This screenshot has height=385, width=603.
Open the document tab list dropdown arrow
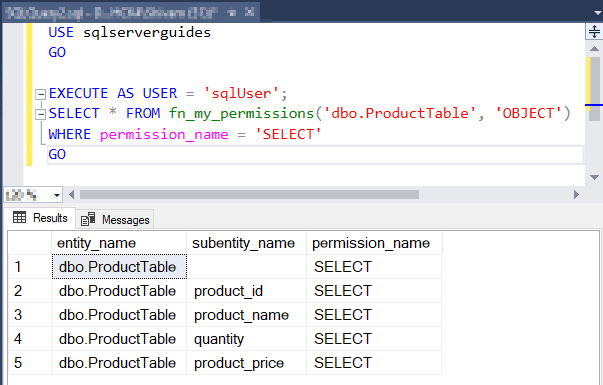(598, 13)
